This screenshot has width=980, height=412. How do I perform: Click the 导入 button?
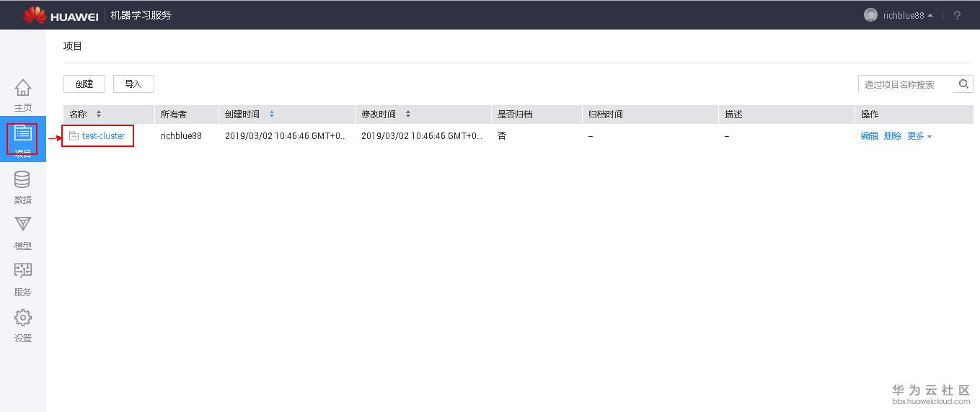pyautogui.click(x=133, y=84)
